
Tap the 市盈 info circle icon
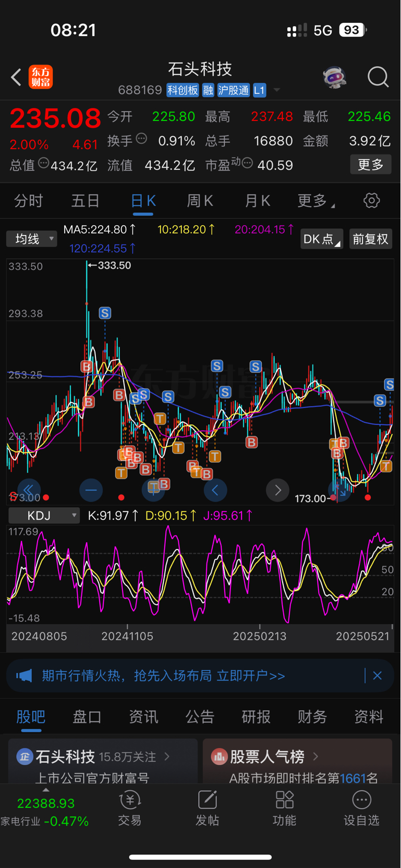(x=247, y=163)
